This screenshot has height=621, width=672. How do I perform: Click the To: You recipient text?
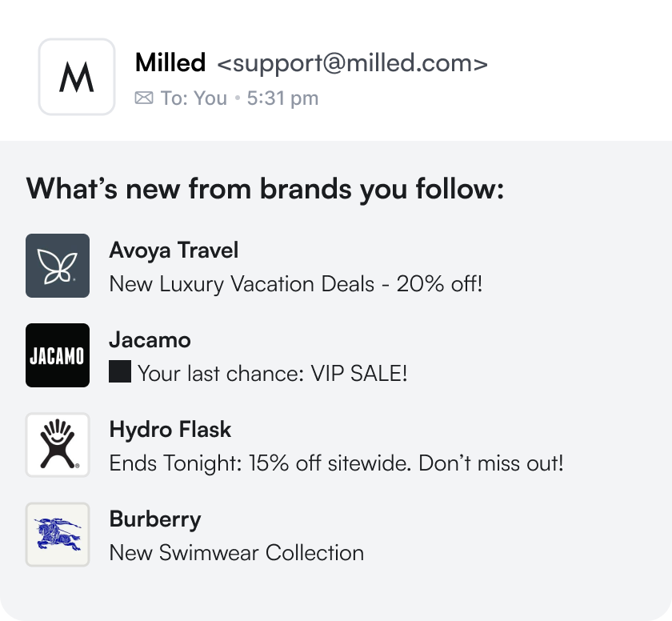(194, 98)
